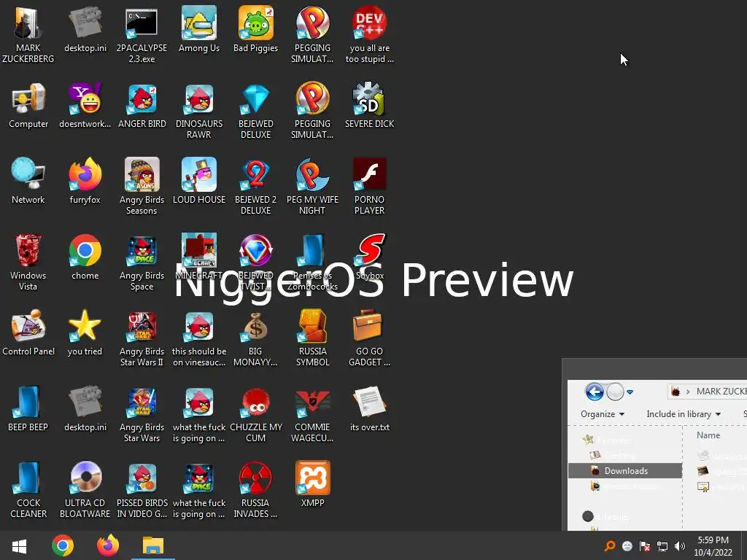Select the Angry Birds Seasons icon
The image size is (747, 560).
point(142,174)
